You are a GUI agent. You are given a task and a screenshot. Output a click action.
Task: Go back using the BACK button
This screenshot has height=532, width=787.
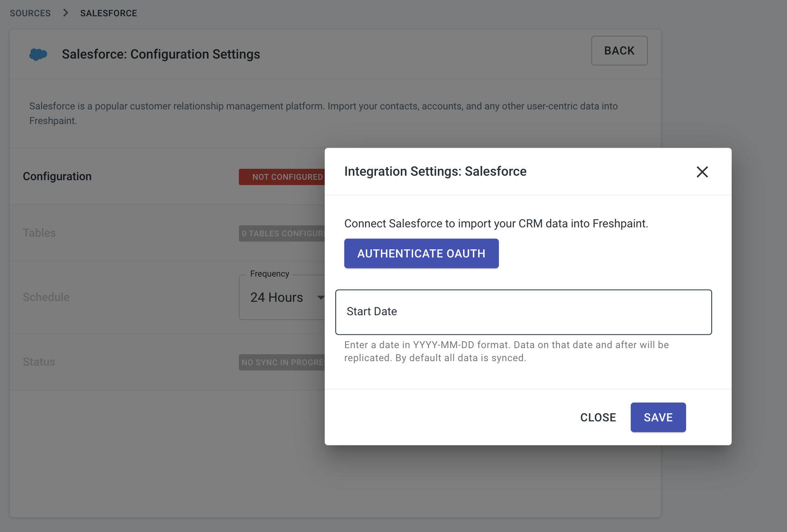tap(619, 50)
